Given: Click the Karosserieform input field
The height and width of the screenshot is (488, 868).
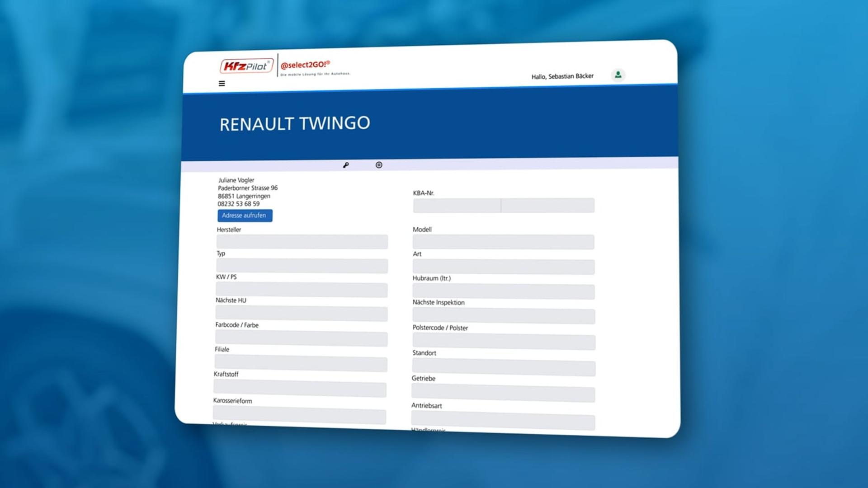Looking at the screenshot, I should (299, 415).
